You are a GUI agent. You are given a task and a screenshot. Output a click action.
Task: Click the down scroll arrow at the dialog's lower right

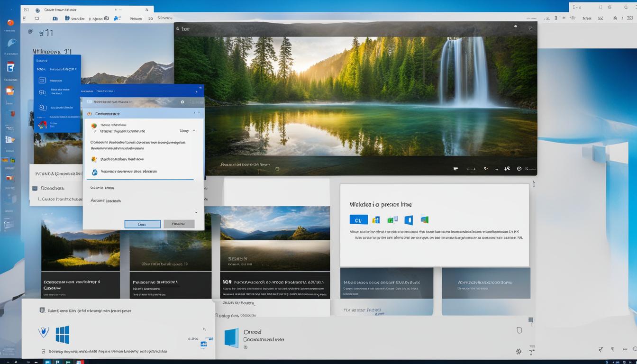point(196,213)
